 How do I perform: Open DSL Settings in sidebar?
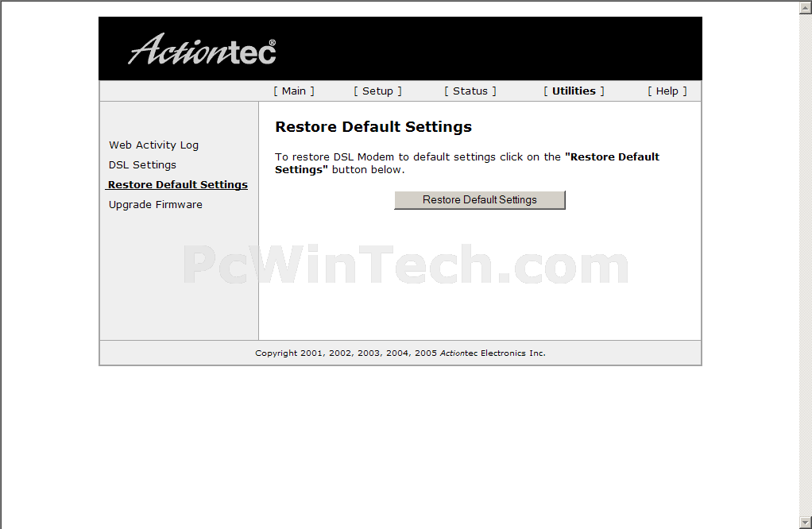coord(142,164)
